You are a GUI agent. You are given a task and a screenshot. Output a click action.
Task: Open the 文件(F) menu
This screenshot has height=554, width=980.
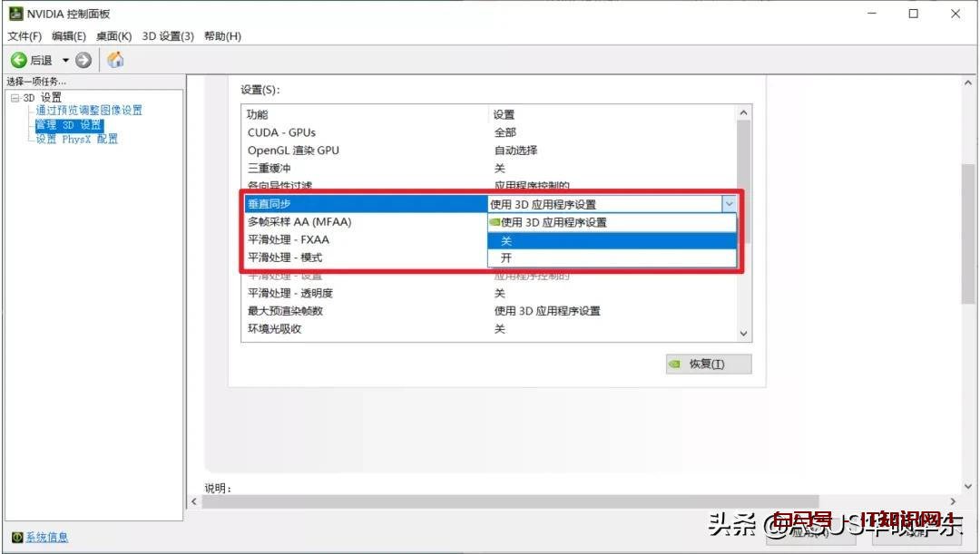point(24,36)
